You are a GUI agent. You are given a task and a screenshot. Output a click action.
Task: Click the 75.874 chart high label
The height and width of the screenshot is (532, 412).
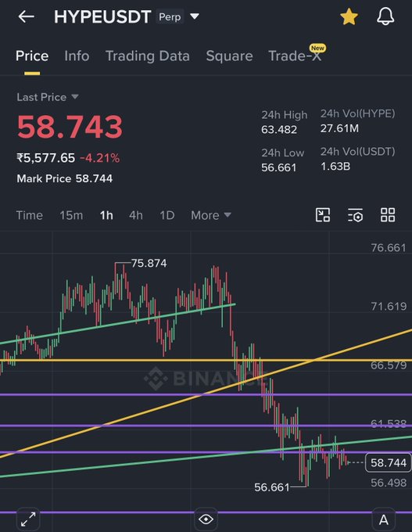coord(149,264)
